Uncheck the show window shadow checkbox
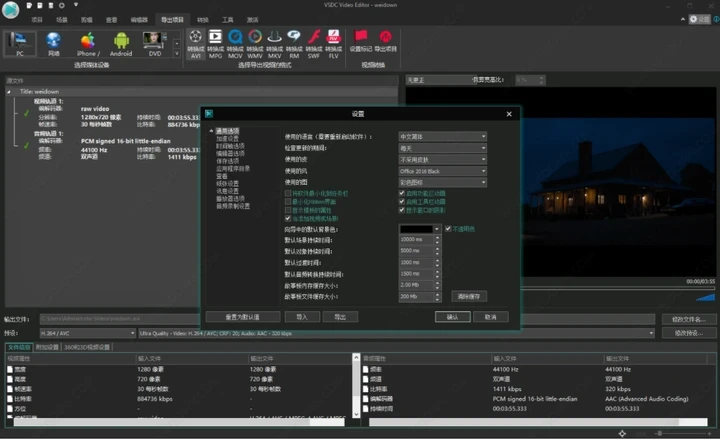The image size is (720, 440). [402, 210]
